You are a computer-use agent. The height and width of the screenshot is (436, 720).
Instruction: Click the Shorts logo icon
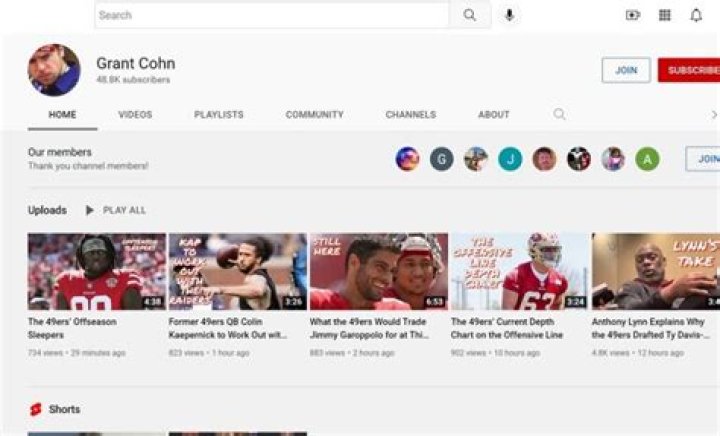pyautogui.click(x=36, y=410)
